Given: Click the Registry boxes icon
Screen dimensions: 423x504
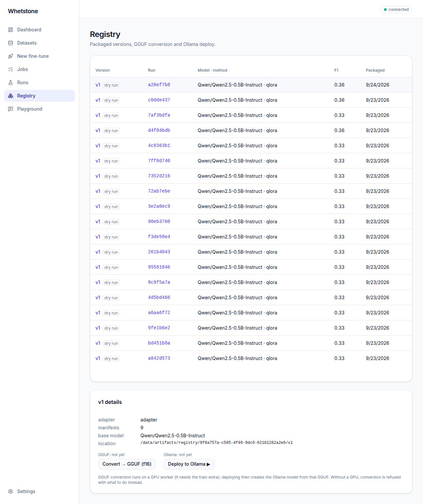Looking at the screenshot, I should [x=11, y=96].
